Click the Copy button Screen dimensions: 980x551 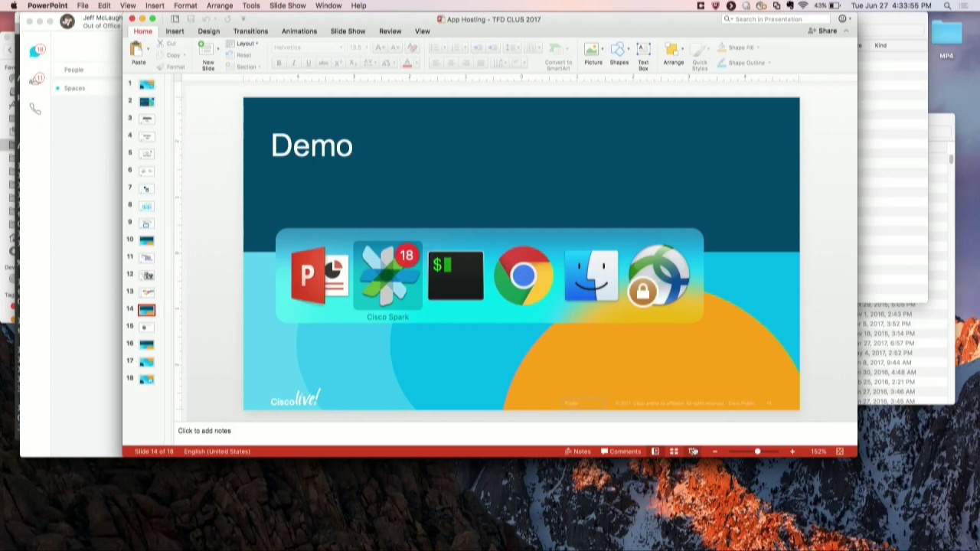(x=170, y=55)
